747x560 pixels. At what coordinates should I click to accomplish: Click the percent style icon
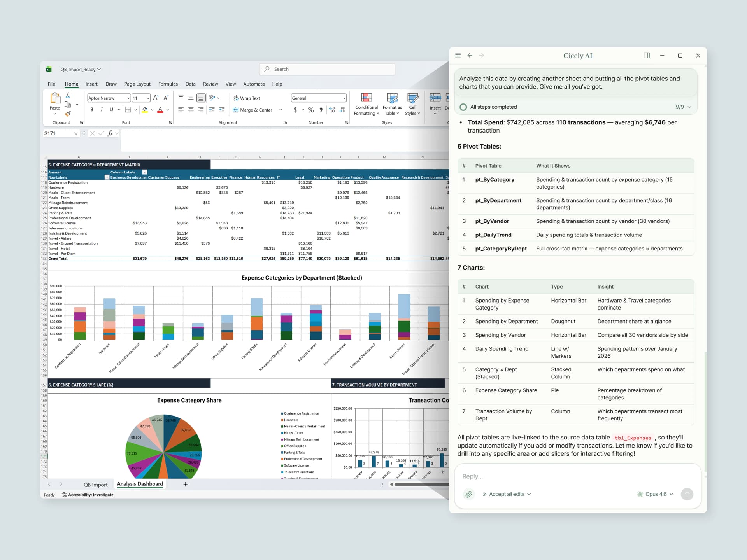point(310,110)
